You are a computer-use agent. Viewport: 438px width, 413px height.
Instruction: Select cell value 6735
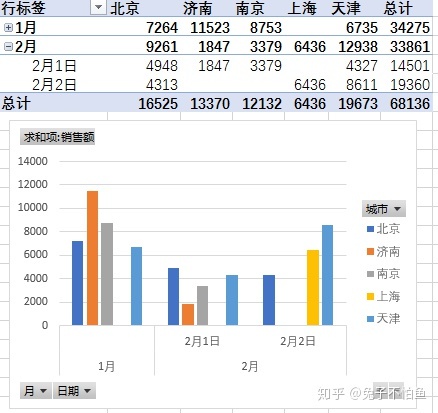pyautogui.click(x=362, y=28)
